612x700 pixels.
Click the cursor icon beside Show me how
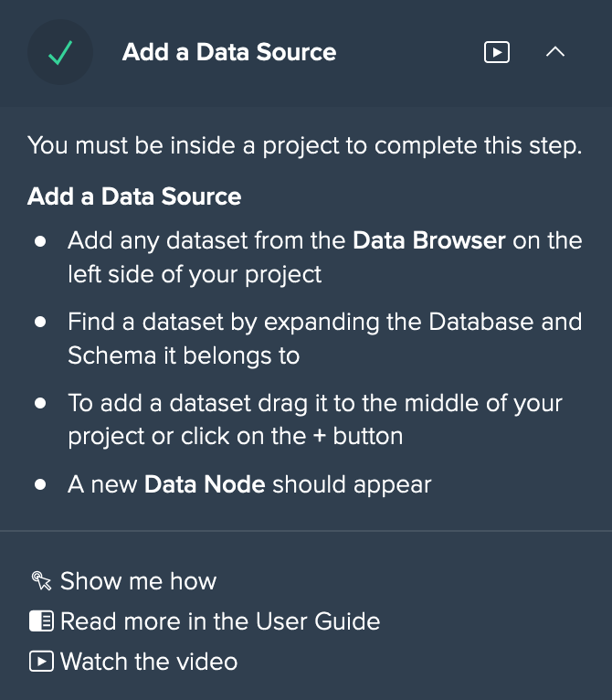pos(41,580)
